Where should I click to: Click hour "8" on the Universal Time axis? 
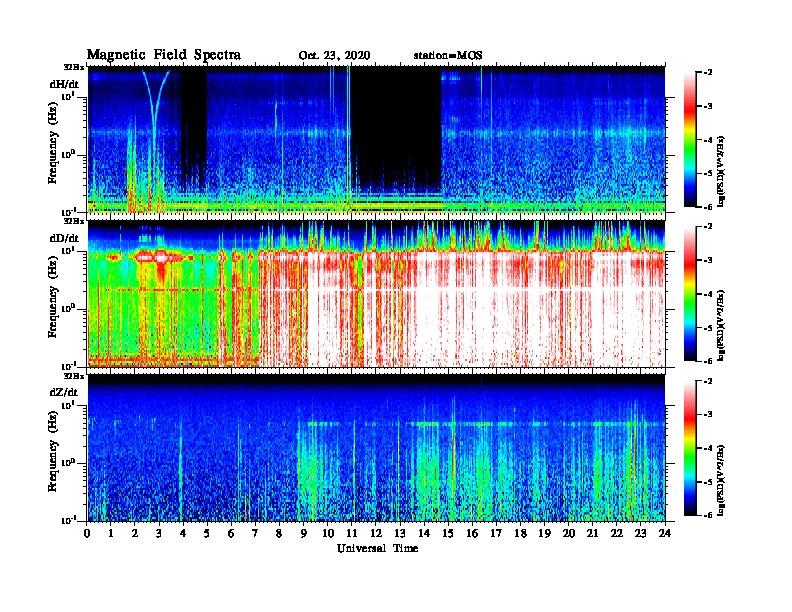279,534
